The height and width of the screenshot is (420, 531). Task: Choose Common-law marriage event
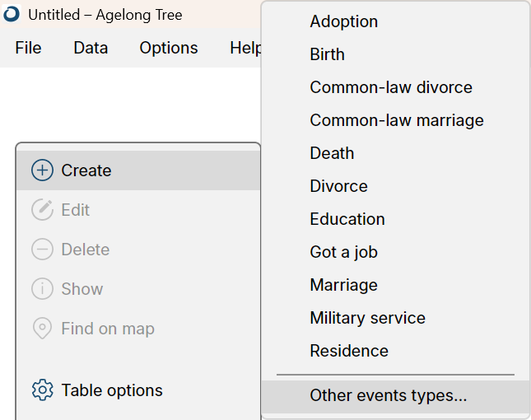tap(395, 120)
